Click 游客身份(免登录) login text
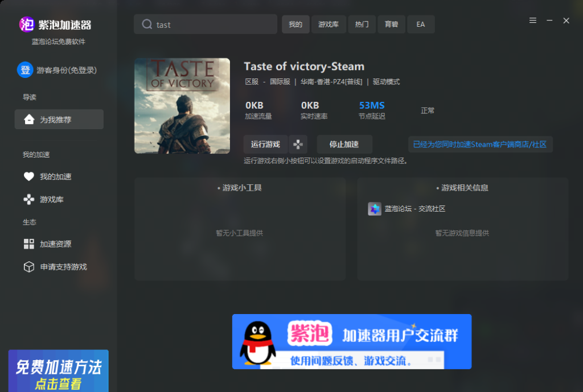 point(67,70)
